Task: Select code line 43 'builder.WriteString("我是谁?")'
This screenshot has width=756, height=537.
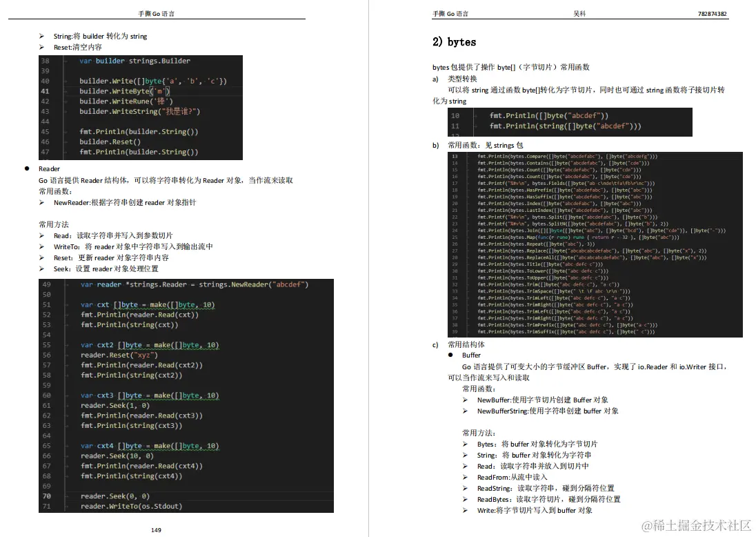Action: click(x=140, y=111)
